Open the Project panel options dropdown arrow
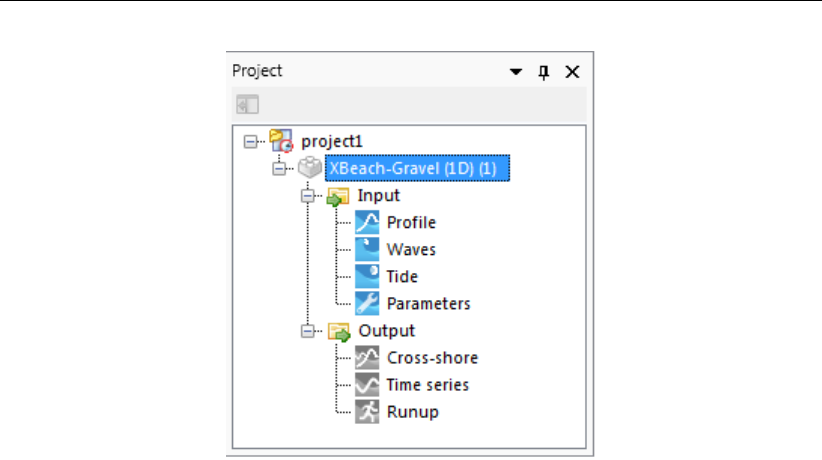Screen dimensions: 822x460 pos(516,72)
